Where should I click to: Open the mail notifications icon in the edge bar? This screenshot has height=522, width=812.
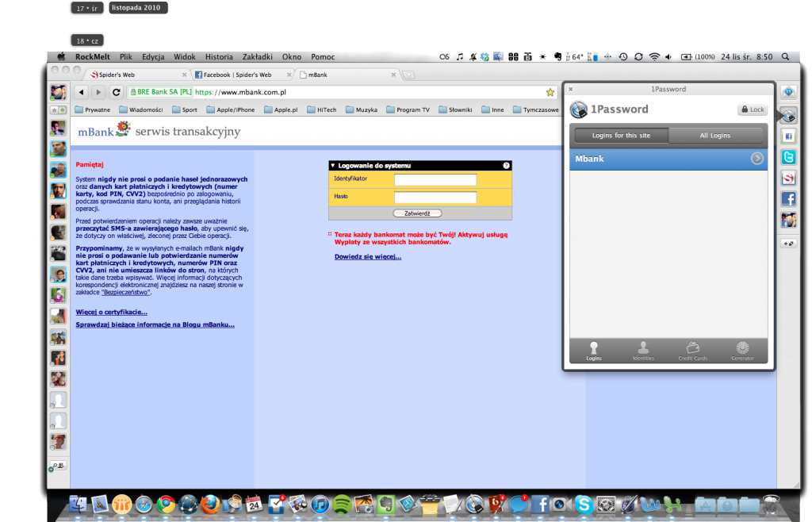(x=789, y=92)
